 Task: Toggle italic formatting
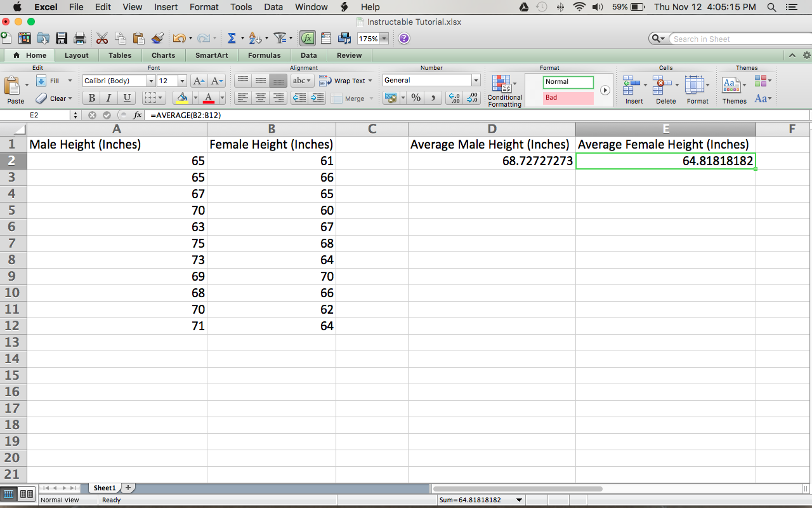109,98
